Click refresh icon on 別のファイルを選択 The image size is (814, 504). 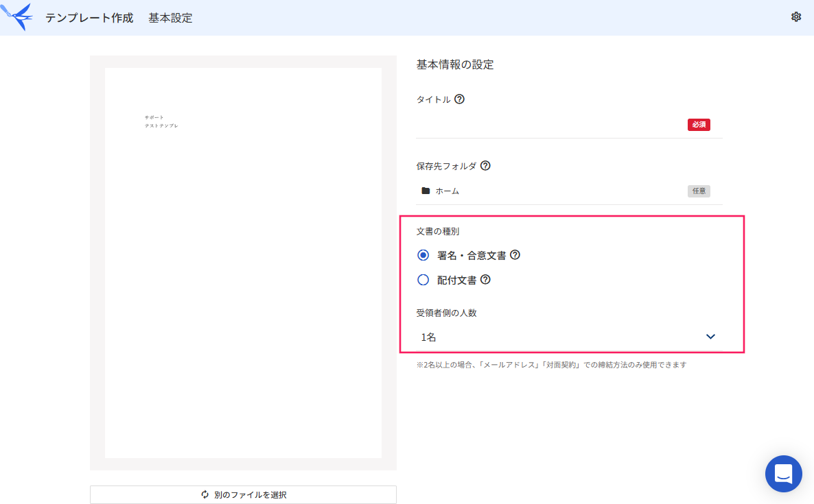click(205, 494)
